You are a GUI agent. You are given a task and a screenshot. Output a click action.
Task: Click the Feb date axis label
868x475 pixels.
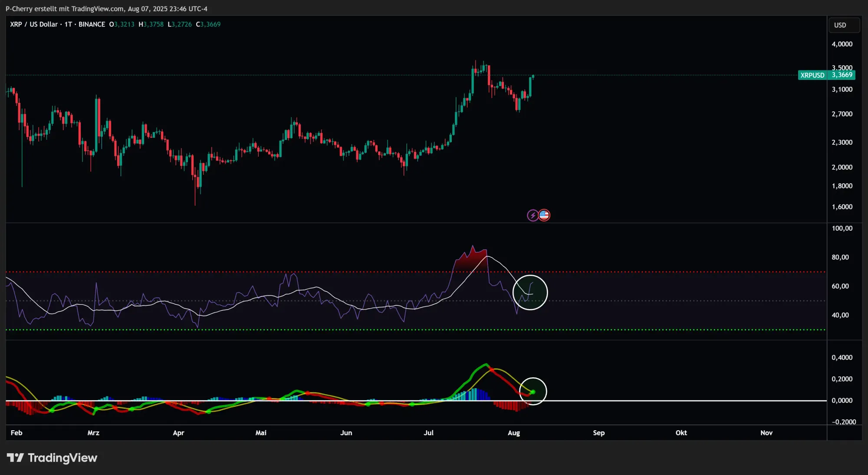(16, 433)
